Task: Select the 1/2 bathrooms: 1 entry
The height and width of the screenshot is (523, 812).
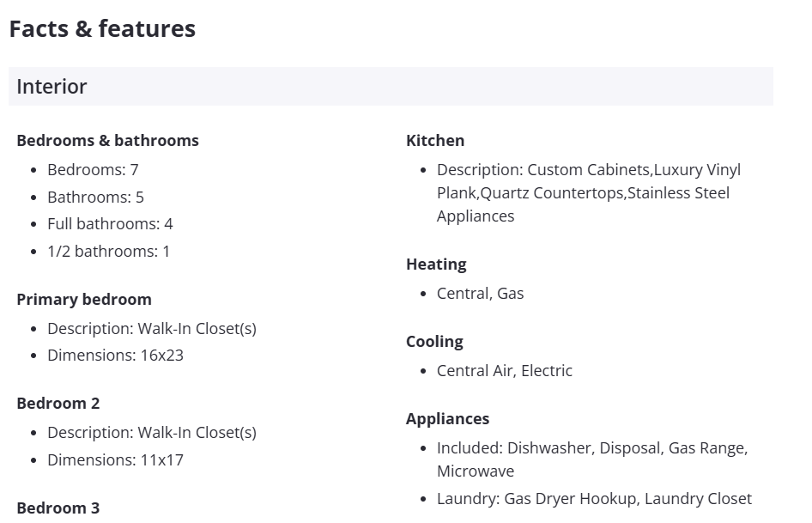Action: tap(108, 252)
